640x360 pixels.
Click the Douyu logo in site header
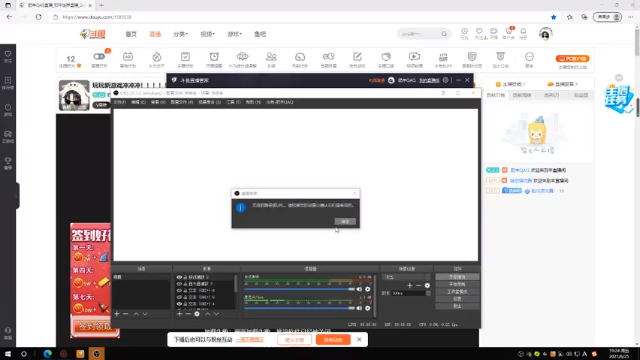click(93, 34)
